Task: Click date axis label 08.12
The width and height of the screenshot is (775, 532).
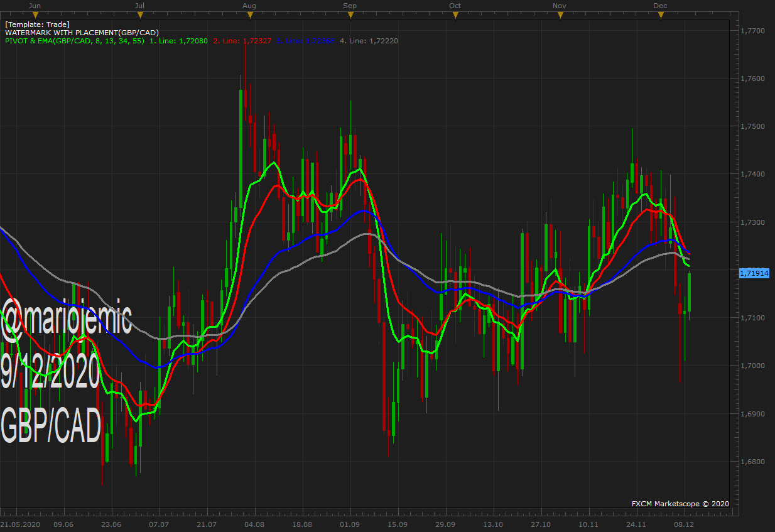Action: click(684, 524)
